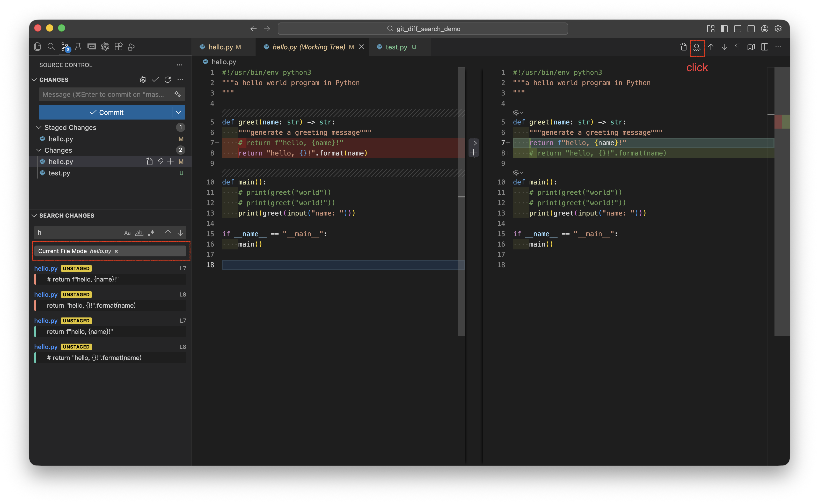
Task: Collapse the SEARCH CHANGES section
Action: tap(34, 216)
